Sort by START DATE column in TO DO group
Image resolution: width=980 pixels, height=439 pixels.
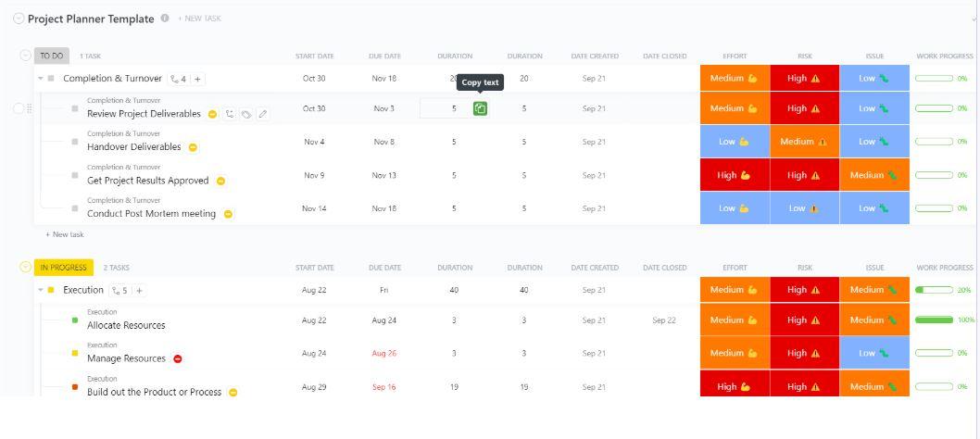click(x=314, y=56)
